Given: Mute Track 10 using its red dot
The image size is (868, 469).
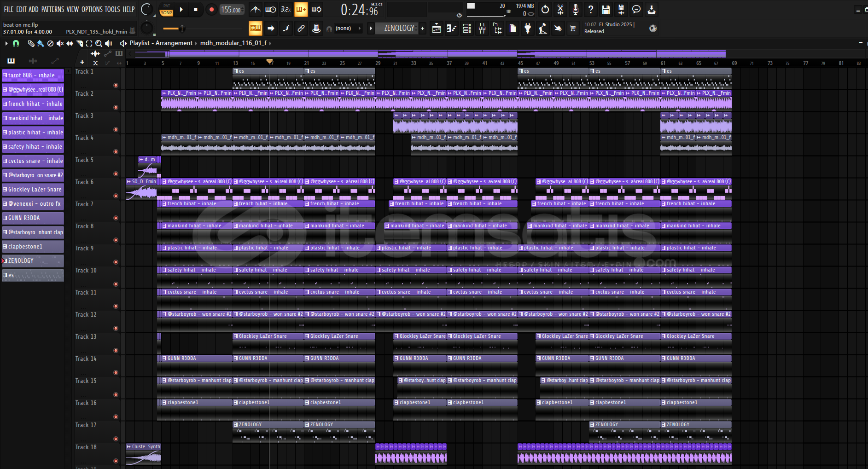Looking at the screenshot, I should point(116,284).
